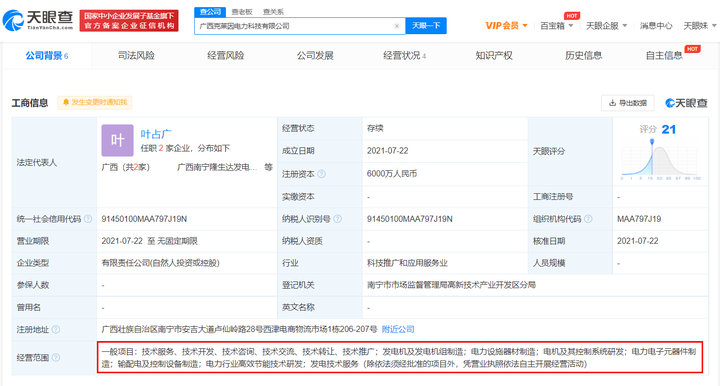Click the score value 21
The image size is (720, 386).
(x=669, y=129)
